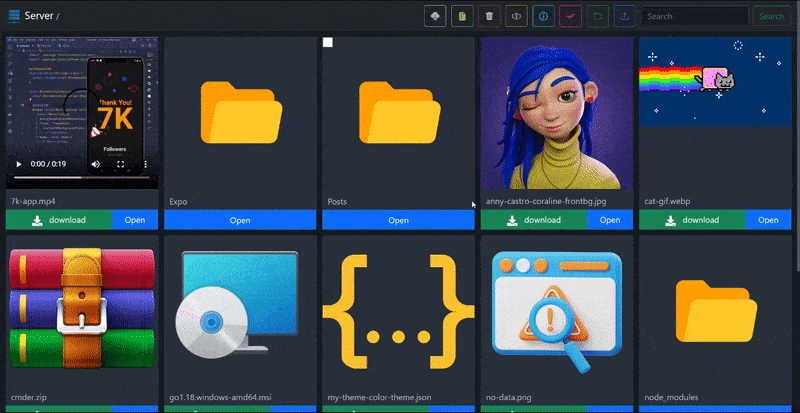The width and height of the screenshot is (800, 413).
Task: Click the 7k-app.mp4 file name
Action: pos(33,202)
